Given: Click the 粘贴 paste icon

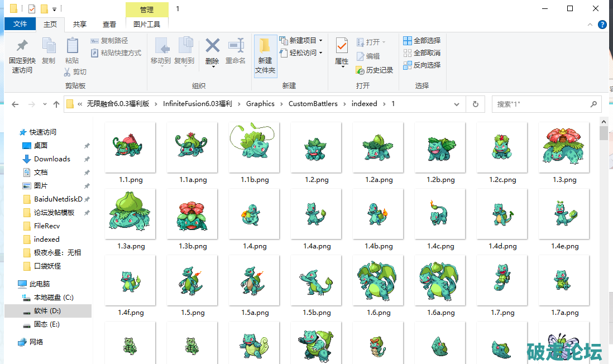Looking at the screenshot, I should (72, 47).
